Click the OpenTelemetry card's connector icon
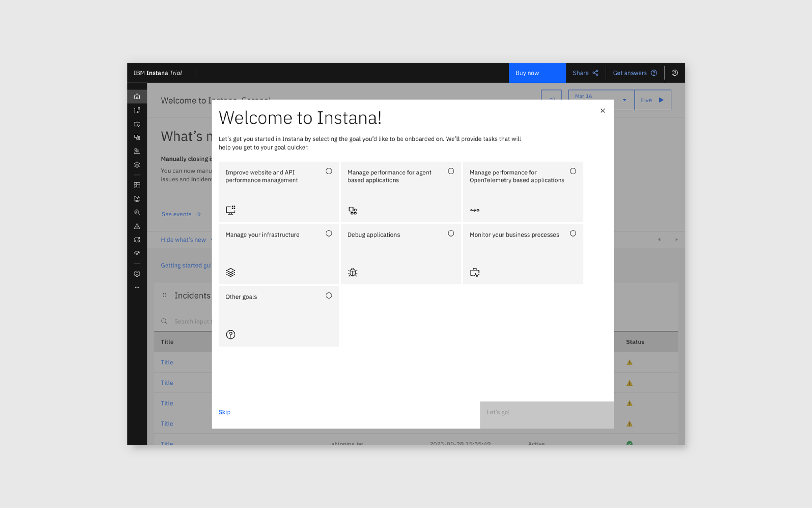This screenshot has width=812, height=508. tap(475, 210)
